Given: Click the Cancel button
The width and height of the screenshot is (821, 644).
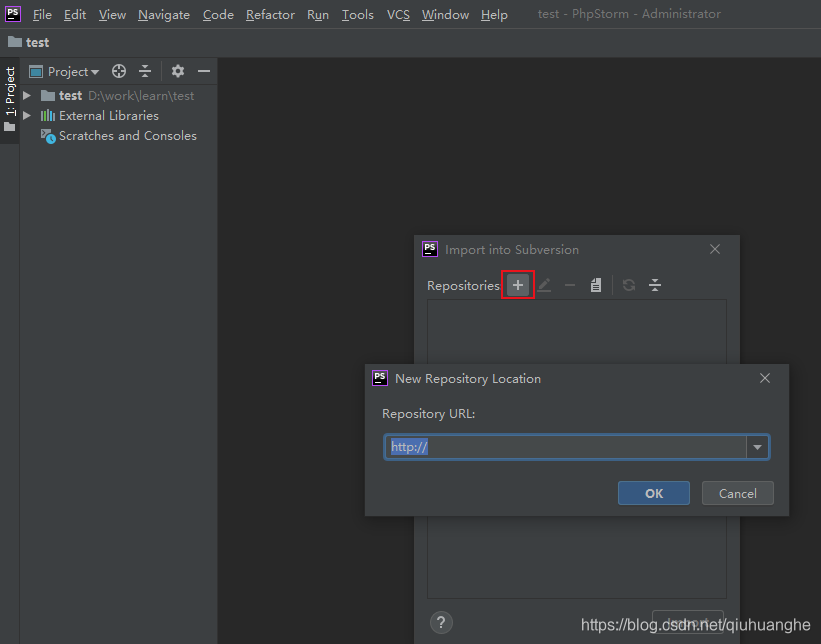Looking at the screenshot, I should (737, 493).
